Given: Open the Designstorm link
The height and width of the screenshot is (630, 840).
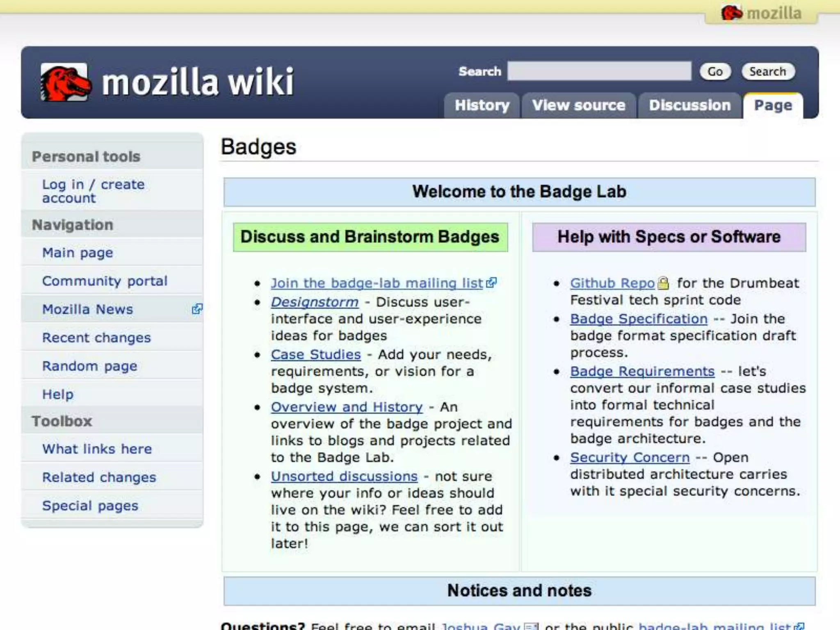Looking at the screenshot, I should click(x=315, y=302).
